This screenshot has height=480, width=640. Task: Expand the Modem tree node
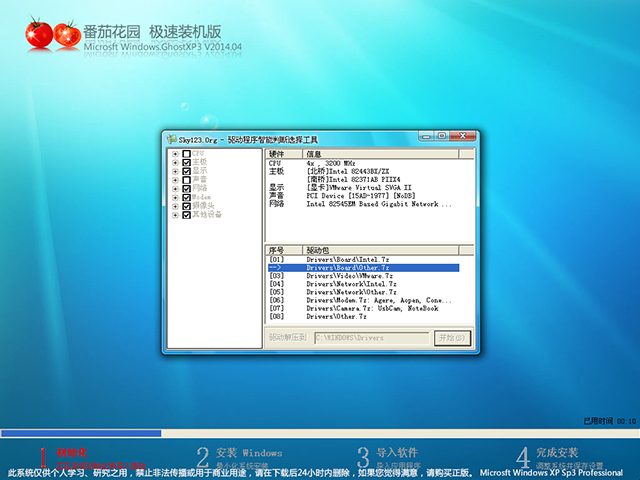click(x=175, y=197)
